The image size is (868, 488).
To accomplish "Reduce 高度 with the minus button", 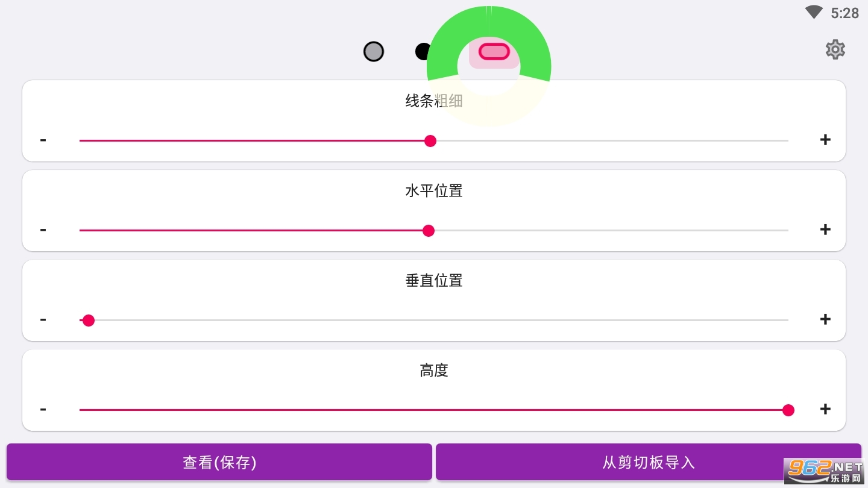I will tap(43, 409).
